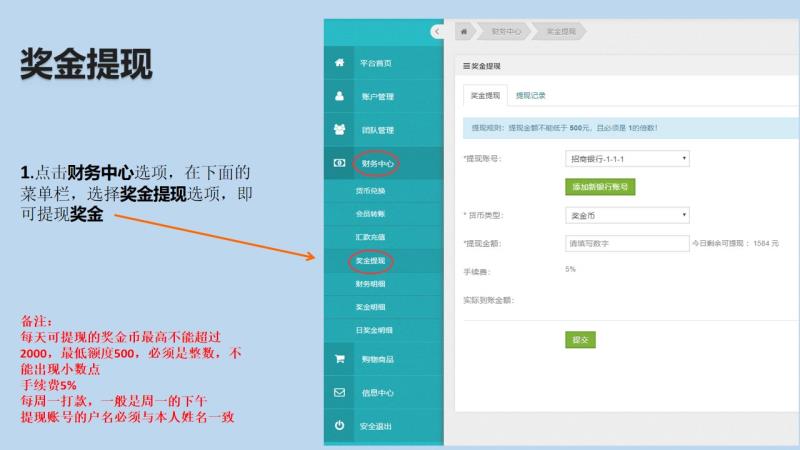Click the power icon for 安全退出
The width and height of the screenshot is (800, 450).
coord(339,426)
